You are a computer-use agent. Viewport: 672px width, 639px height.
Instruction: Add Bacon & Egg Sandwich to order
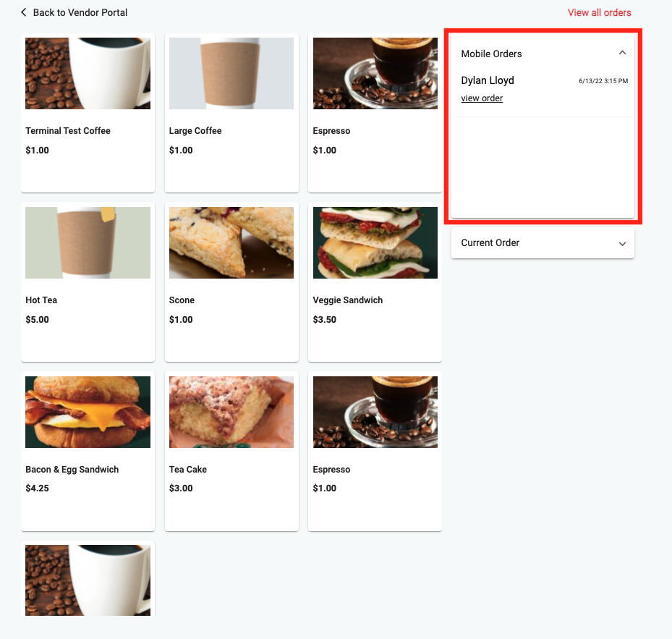click(88, 451)
